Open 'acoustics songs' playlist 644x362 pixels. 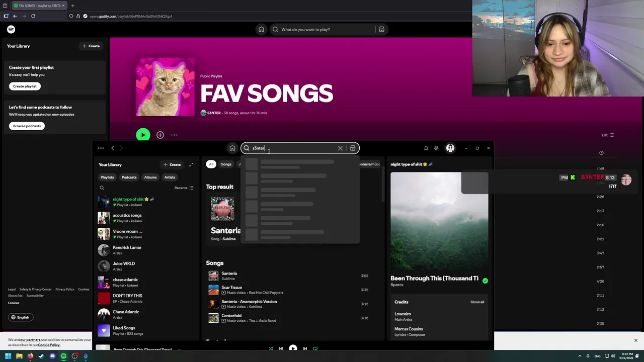coord(147,218)
